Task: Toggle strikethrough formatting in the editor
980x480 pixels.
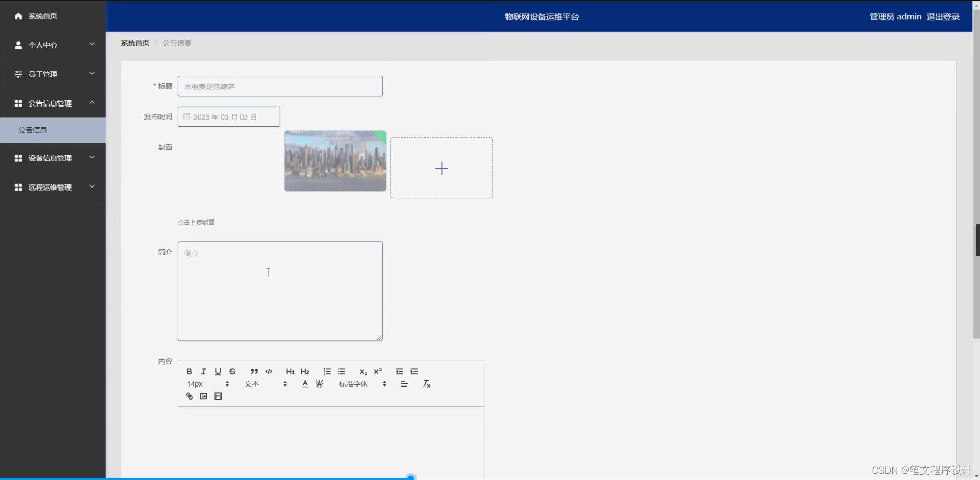Action: (x=233, y=371)
